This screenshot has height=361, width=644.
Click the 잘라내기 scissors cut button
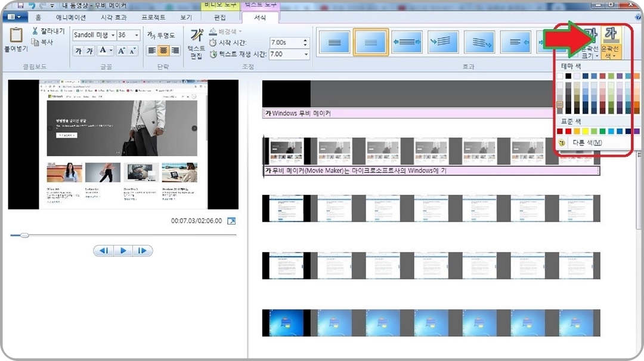tap(48, 31)
